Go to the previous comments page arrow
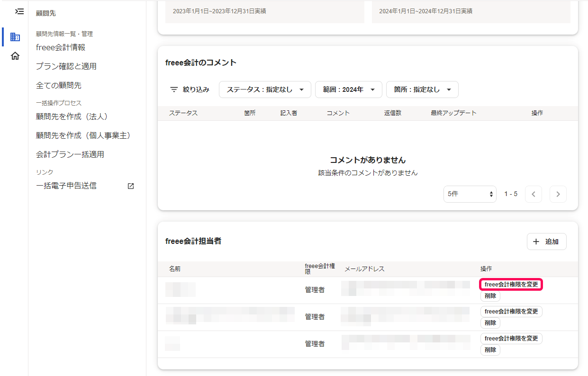 (534, 194)
